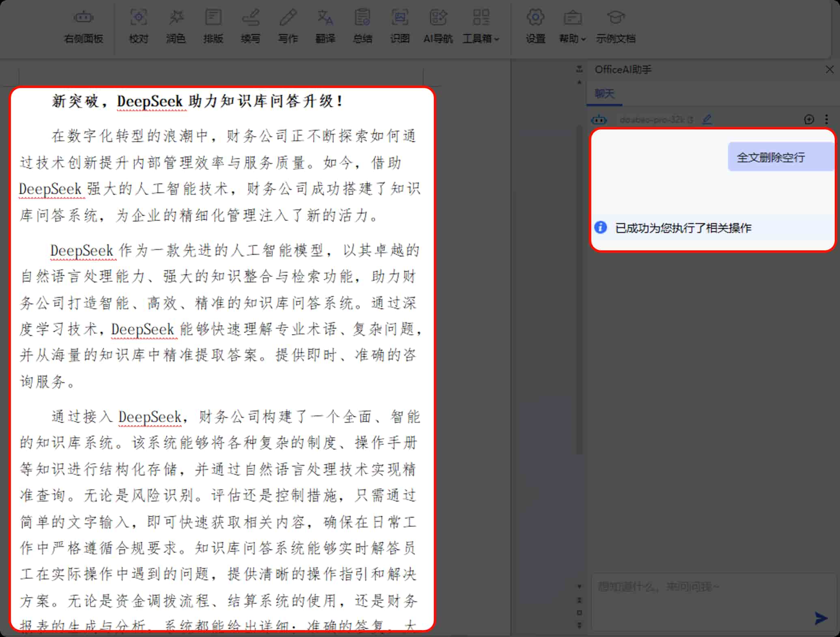Open the 设置 settings panel

coord(535,26)
